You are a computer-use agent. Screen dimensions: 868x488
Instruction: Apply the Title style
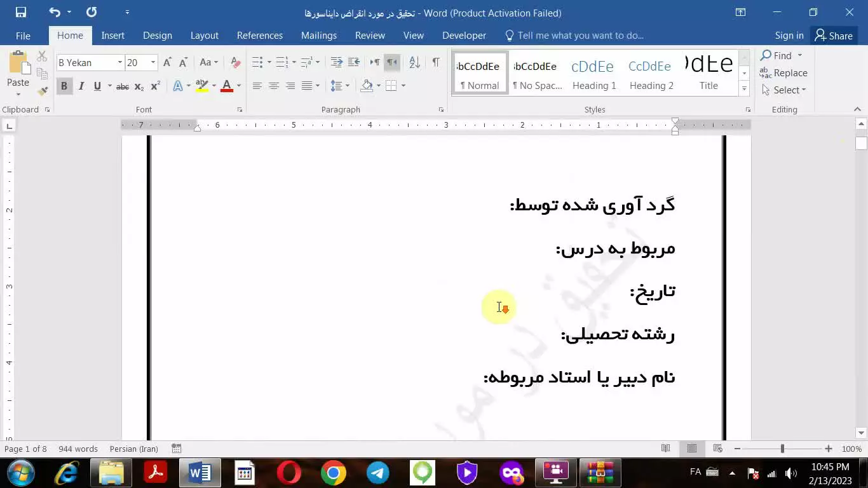[x=709, y=73]
